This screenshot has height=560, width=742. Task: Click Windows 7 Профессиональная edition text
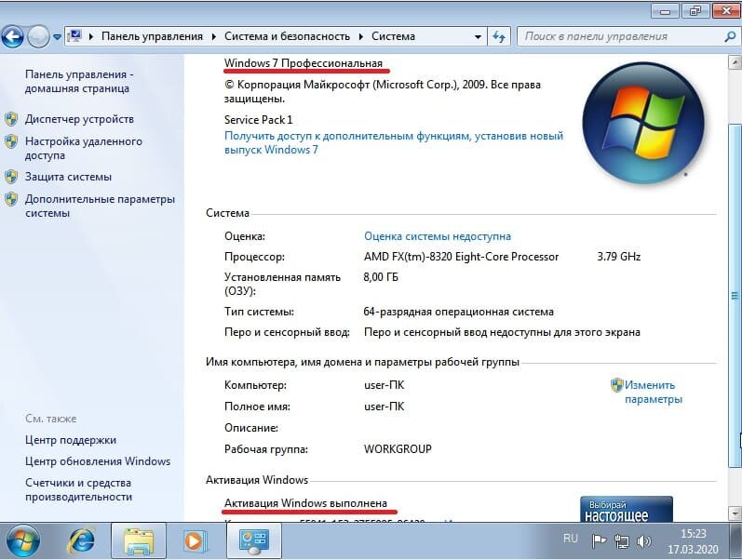click(x=304, y=63)
